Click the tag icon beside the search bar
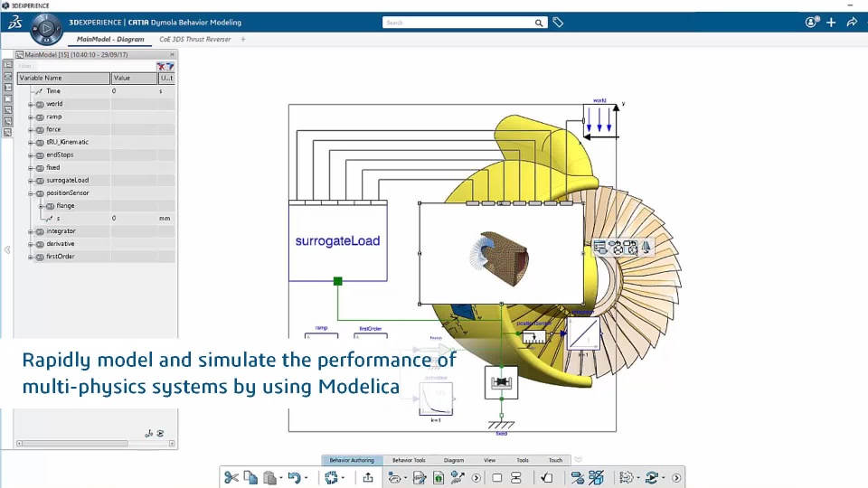The image size is (868, 488). coord(558,23)
